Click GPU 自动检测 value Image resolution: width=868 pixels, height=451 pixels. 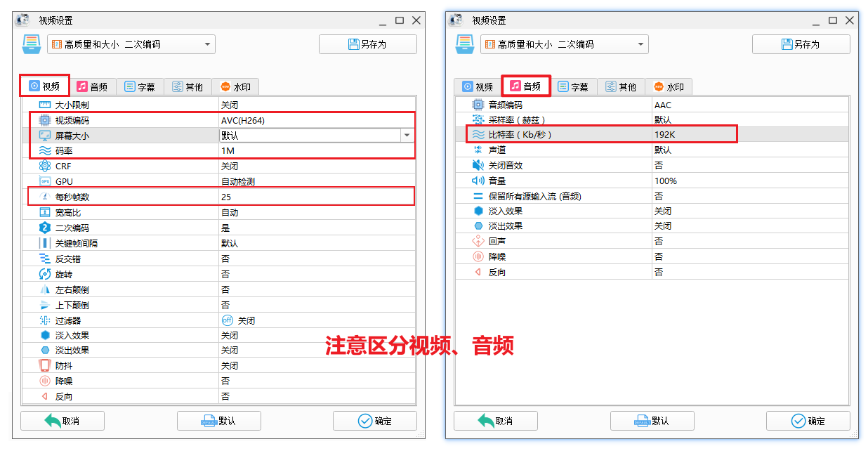[x=238, y=181]
